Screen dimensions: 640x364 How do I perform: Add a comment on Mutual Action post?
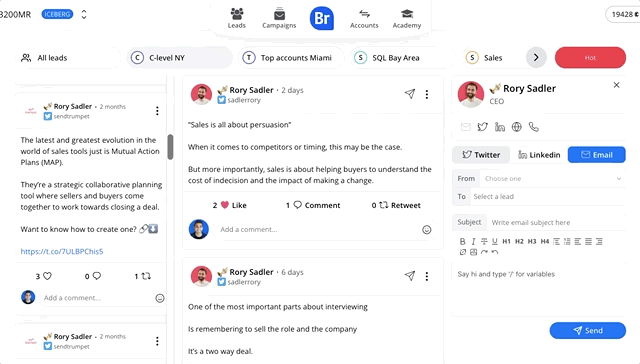[x=96, y=298]
